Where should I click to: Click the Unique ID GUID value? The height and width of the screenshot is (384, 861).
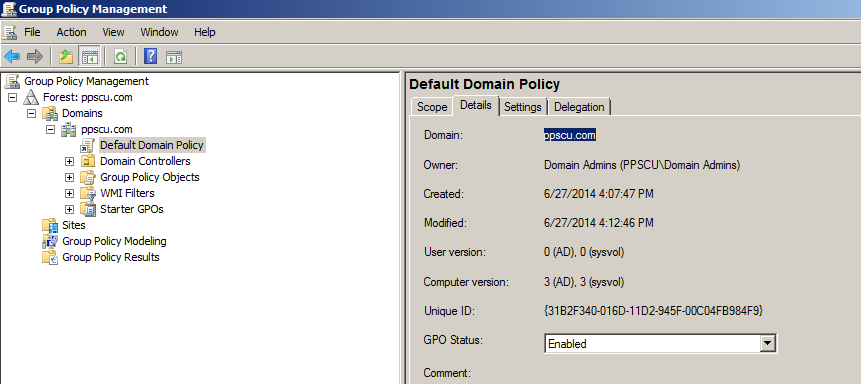click(653, 311)
